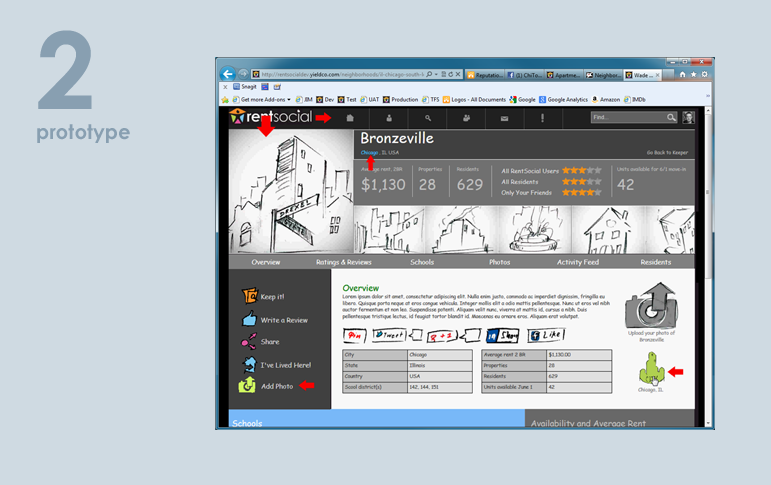This screenshot has height=485, width=771.
Task: Expand the Get more Add-ons dropdown
Action: point(266,100)
